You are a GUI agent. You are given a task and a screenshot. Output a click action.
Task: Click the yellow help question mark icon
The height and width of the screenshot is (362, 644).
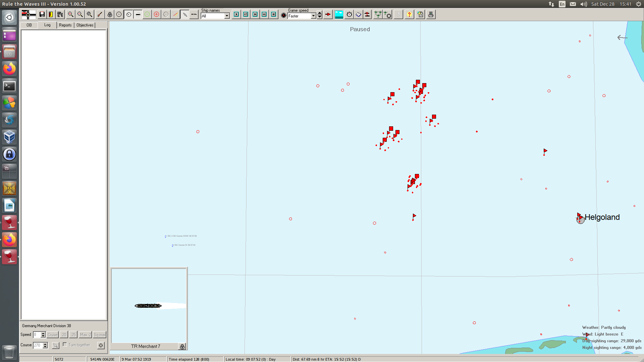tap(409, 14)
